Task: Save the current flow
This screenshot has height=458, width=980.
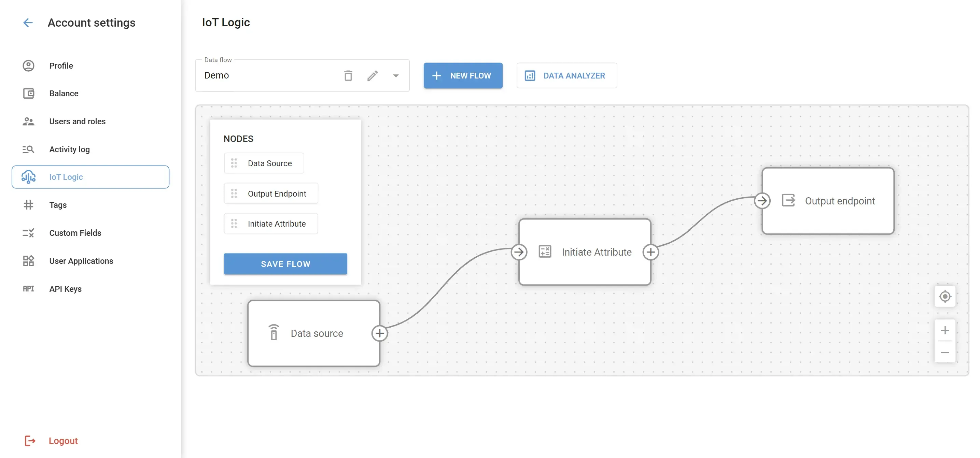Action: click(285, 264)
